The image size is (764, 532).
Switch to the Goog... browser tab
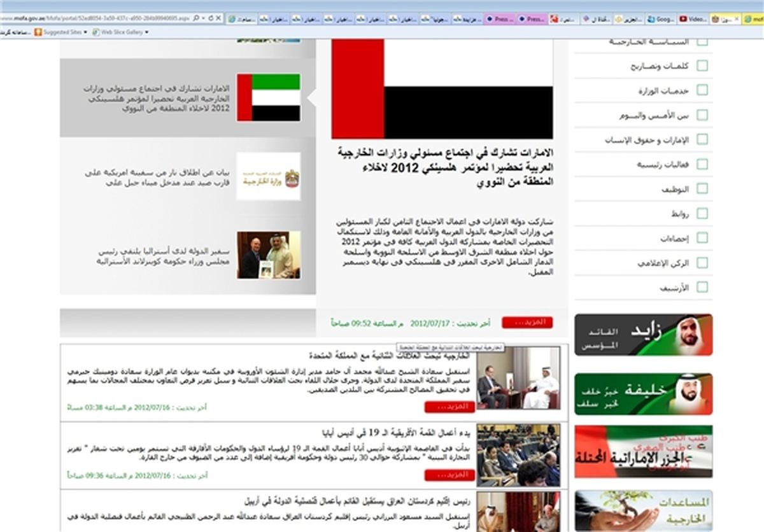pos(661,20)
